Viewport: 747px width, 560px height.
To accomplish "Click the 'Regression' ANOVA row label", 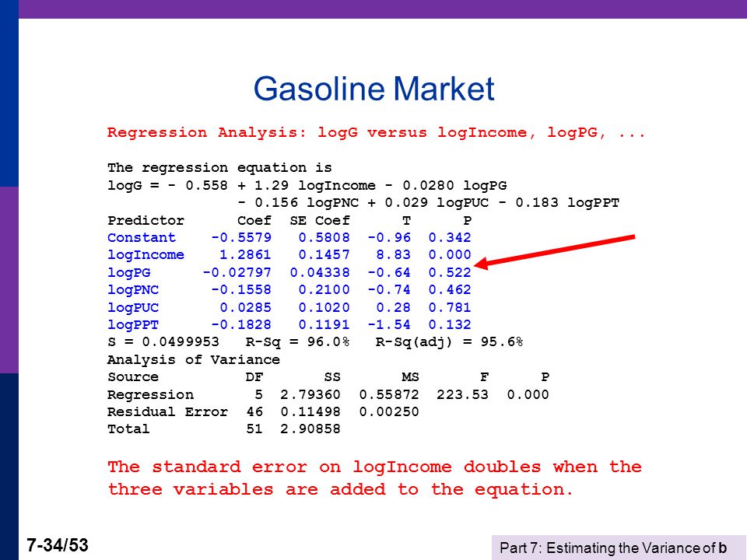I will tap(150, 395).
